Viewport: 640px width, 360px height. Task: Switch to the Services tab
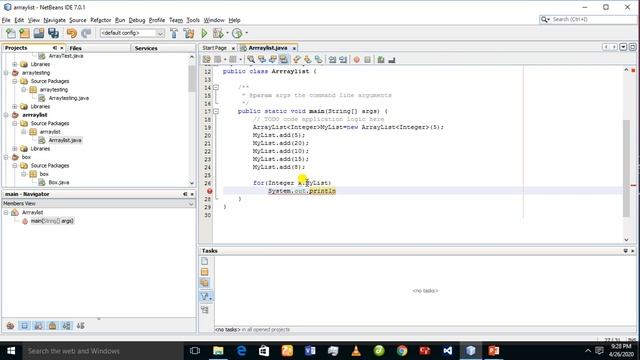click(146, 48)
